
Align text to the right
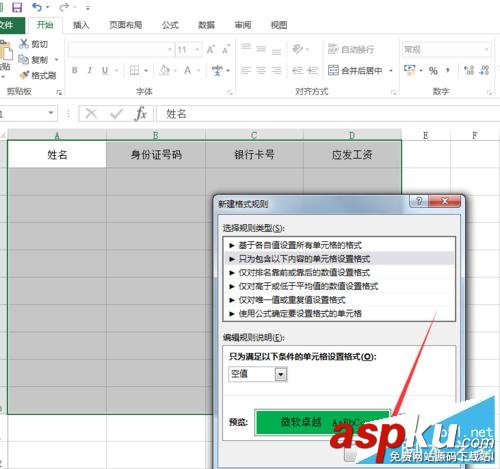pyautogui.click(x=276, y=70)
